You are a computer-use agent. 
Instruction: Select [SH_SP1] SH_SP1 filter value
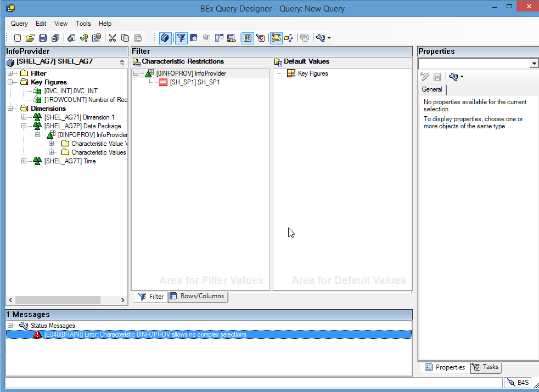coord(195,82)
